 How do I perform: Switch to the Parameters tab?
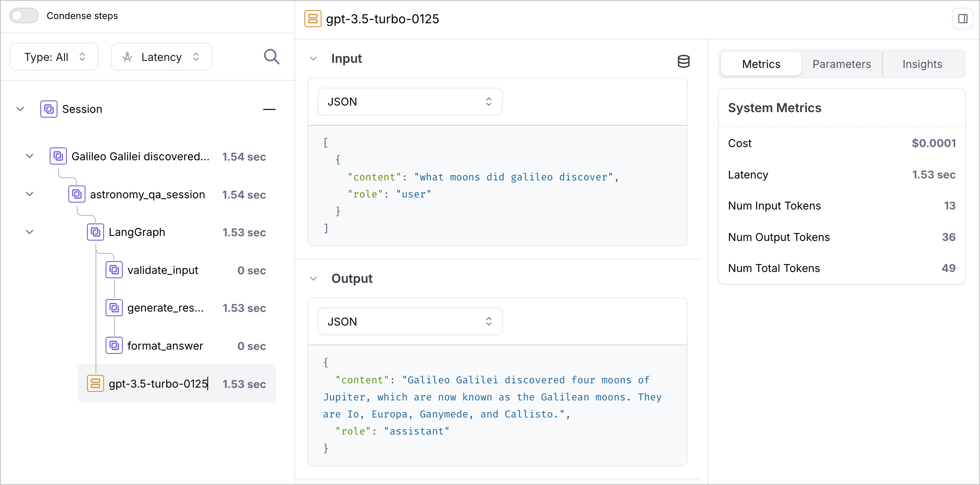click(x=841, y=64)
